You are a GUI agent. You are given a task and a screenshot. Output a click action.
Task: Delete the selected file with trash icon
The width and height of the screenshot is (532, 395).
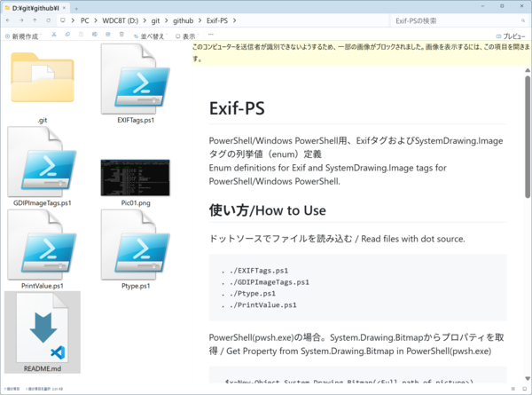click(x=121, y=35)
